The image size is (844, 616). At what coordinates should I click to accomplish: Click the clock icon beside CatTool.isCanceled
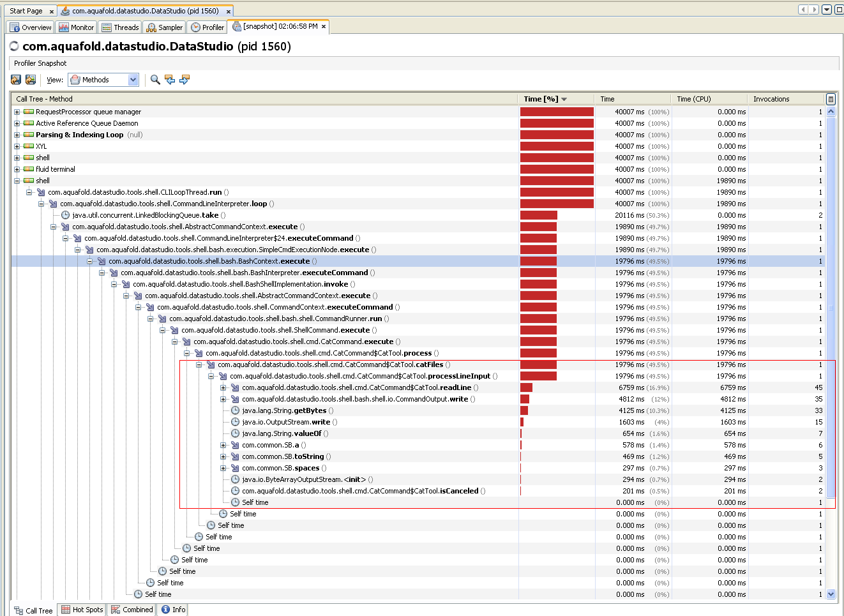click(x=235, y=491)
